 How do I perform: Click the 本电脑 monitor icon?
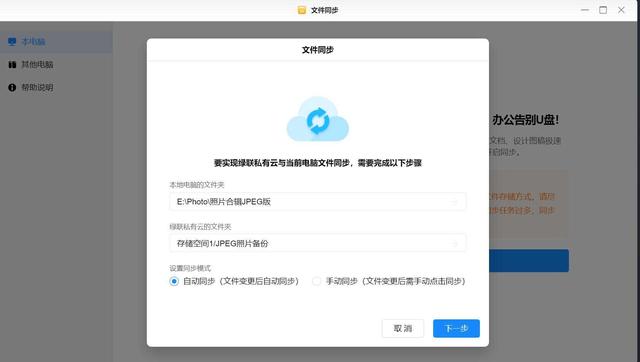(x=12, y=42)
